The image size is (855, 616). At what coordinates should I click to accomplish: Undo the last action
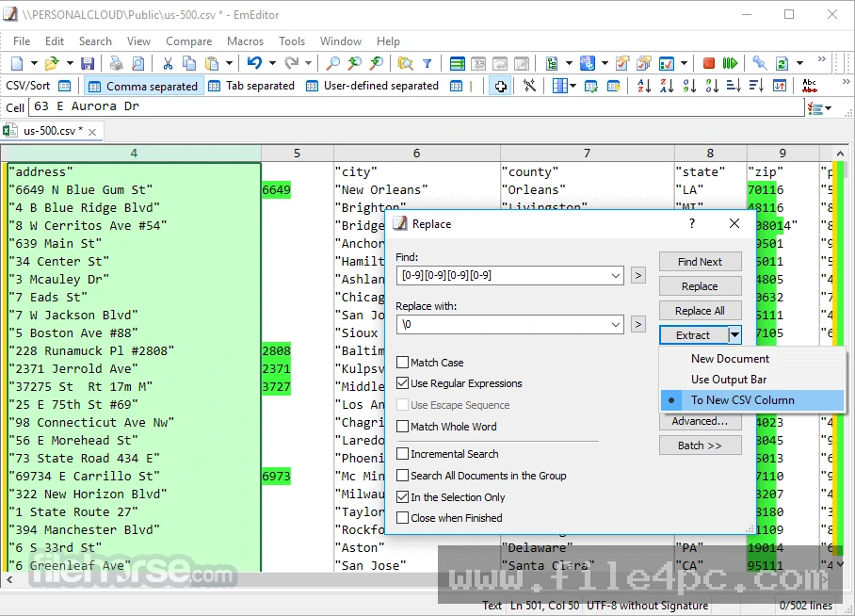coord(254,63)
